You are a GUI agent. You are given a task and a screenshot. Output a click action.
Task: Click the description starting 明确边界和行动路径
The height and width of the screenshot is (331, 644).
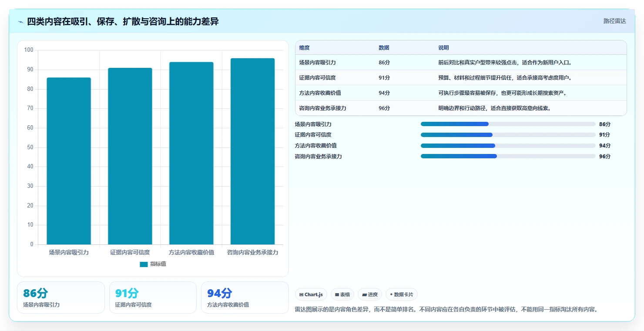pyautogui.click(x=494, y=108)
